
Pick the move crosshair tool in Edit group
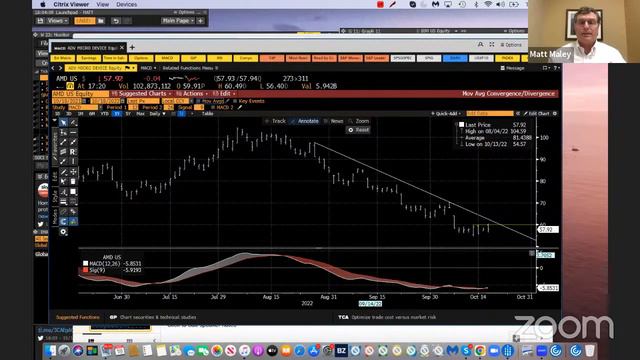click(73, 172)
